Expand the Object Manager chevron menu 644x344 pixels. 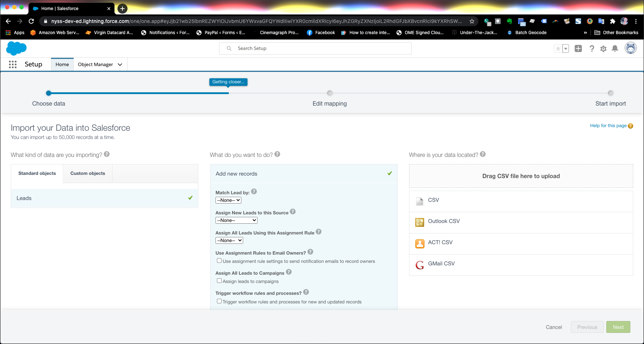120,65
